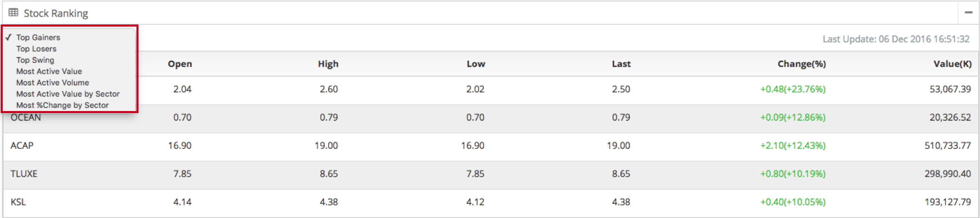Collapse the Stock Ranking panel with minus icon

(x=968, y=13)
